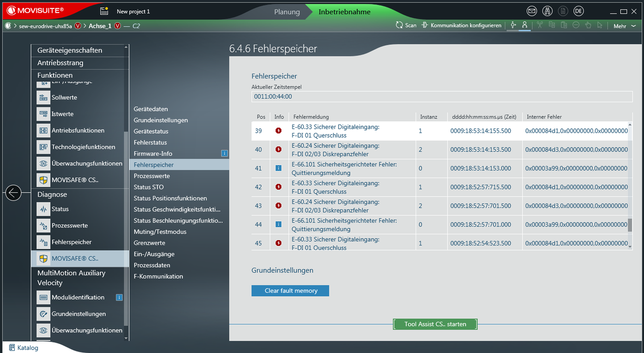
Task: Click the Scan icon in the toolbar
Action: pos(399,25)
